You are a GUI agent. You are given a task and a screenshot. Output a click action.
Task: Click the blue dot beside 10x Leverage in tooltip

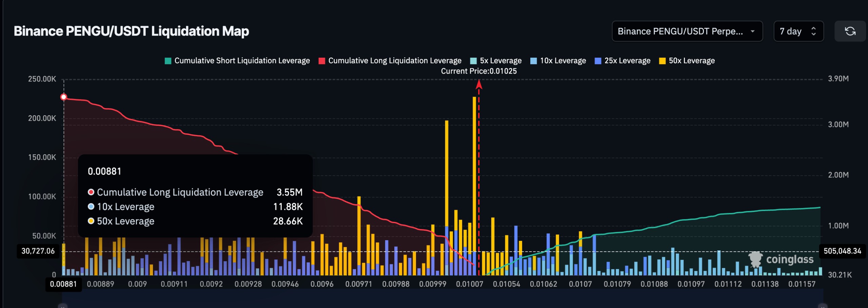[x=91, y=207]
